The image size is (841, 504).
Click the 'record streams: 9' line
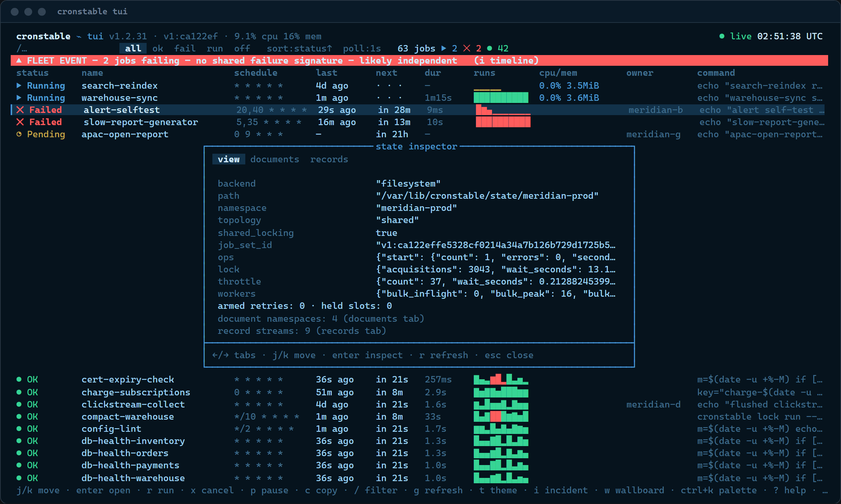302,331
